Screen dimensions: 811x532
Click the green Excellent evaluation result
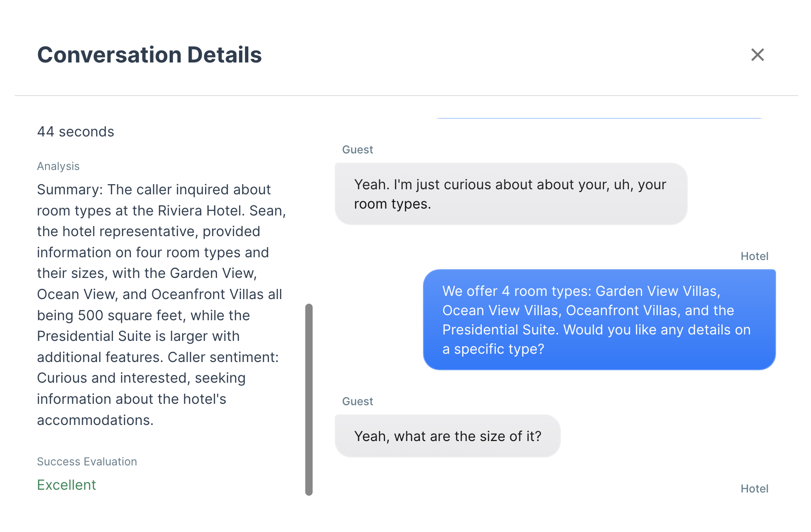coord(66,485)
